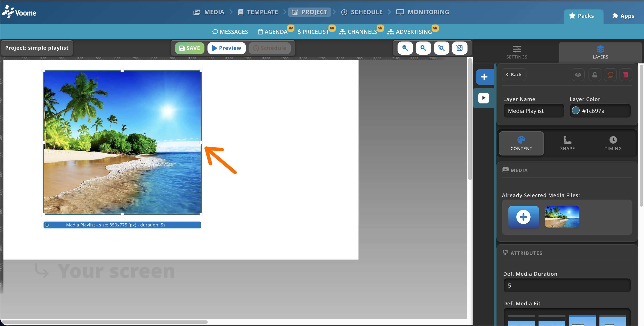Viewport: 644px width, 326px height.
Task: Go to the Media step
Action: pyautogui.click(x=209, y=12)
